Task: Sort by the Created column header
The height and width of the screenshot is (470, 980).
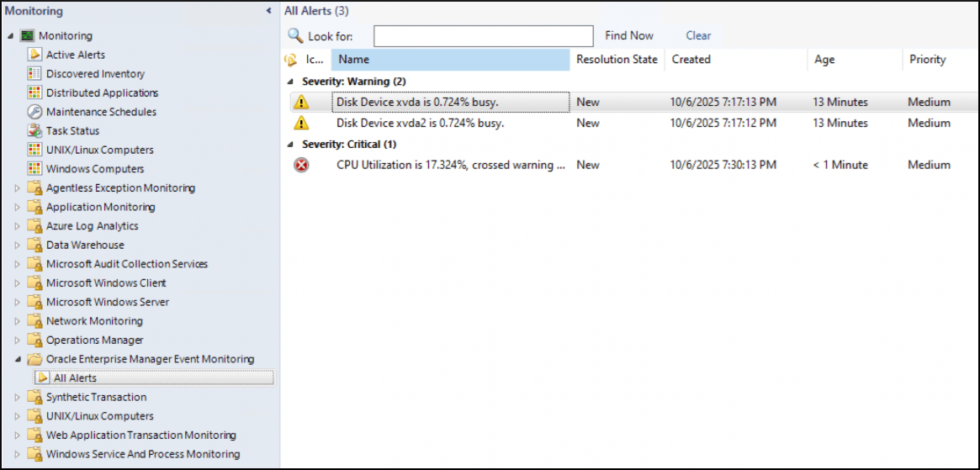Action: 735,60
